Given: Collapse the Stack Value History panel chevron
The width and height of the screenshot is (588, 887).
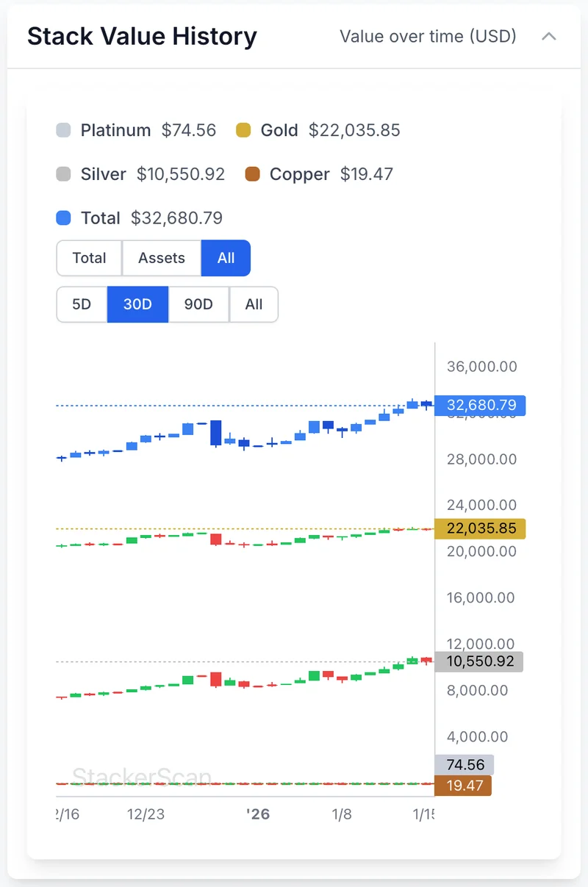Looking at the screenshot, I should coord(548,36).
